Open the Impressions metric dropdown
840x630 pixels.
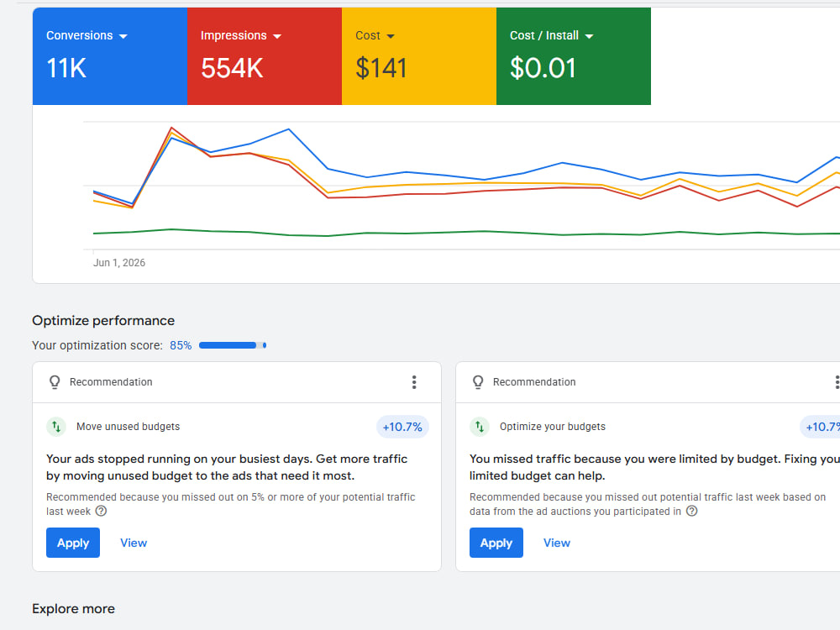[240, 35]
